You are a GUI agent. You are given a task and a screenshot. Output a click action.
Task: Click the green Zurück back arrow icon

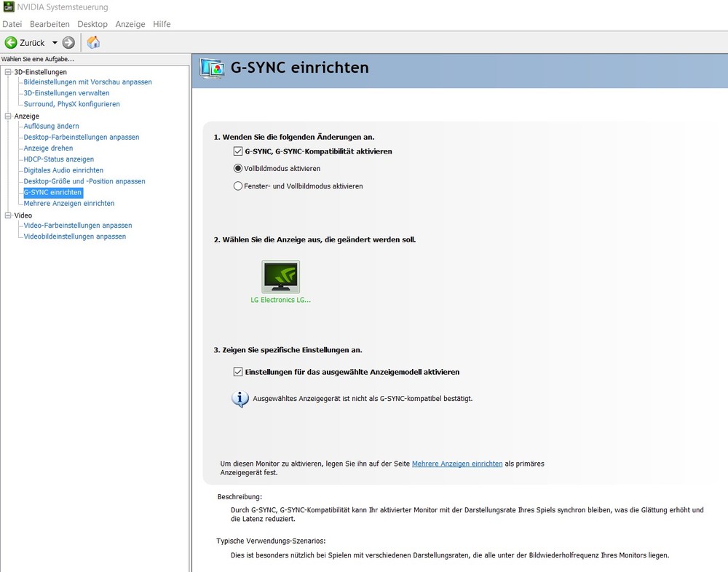[11, 43]
